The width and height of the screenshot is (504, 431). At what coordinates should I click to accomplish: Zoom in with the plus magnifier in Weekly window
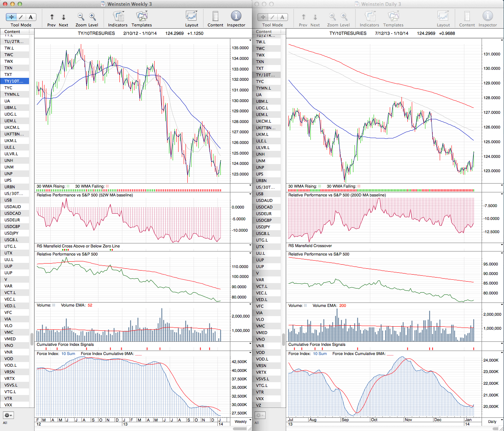[x=93, y=17]
